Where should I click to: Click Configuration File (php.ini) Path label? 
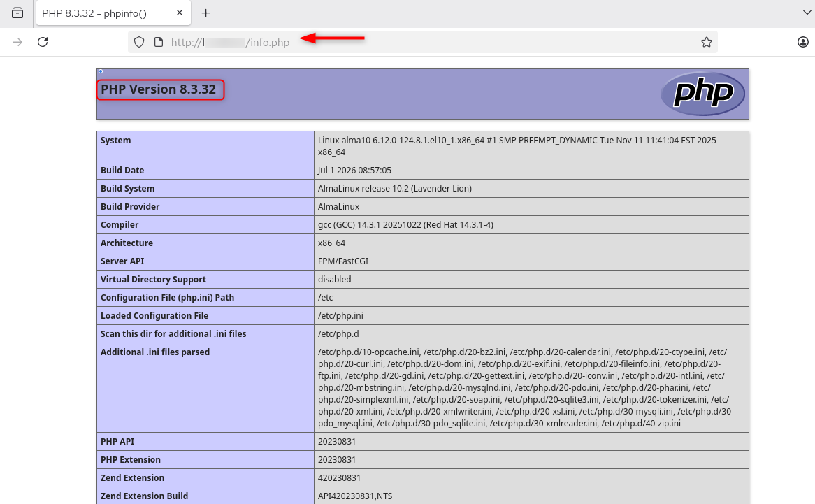pos(167,298)
